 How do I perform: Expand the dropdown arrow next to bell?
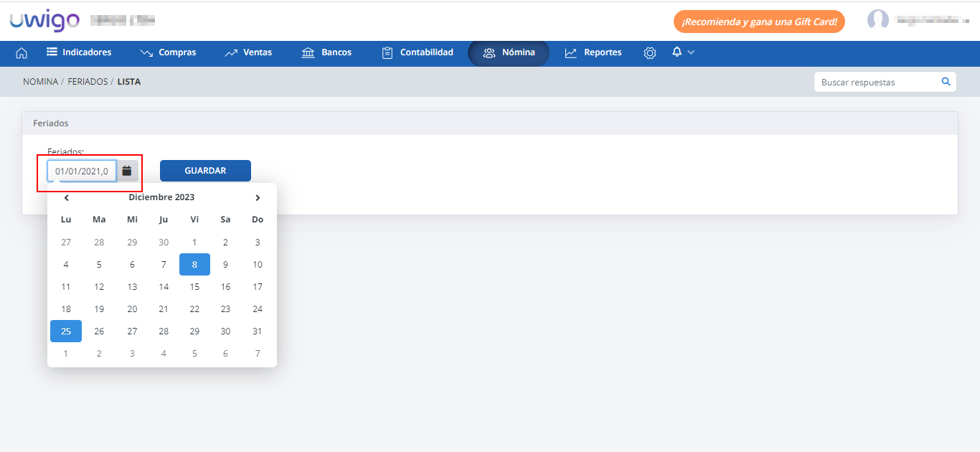click(691, 52)
